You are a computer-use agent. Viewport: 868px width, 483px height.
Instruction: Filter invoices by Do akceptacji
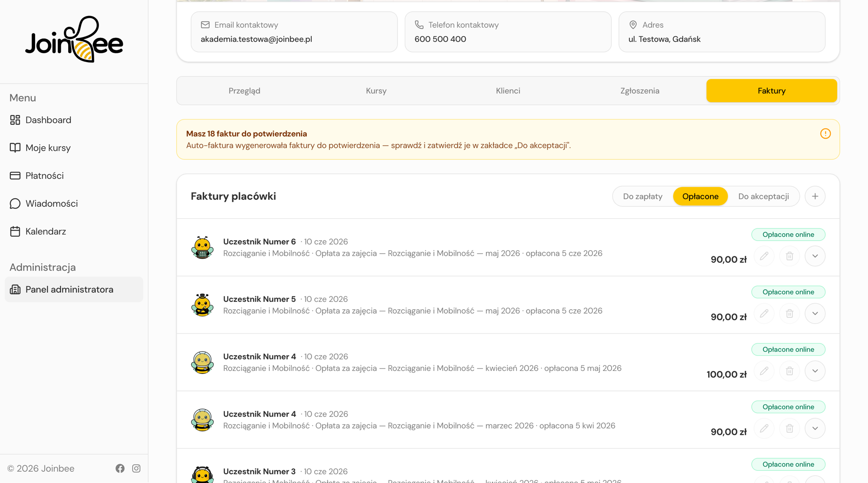pyautogui.click(x=764, y=196)
